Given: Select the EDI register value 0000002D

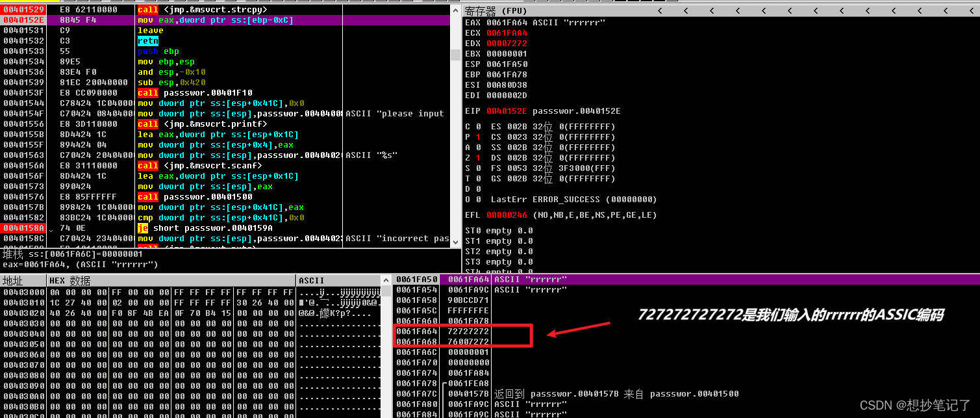Looking at the screenshot, I should tap(507, 96).
